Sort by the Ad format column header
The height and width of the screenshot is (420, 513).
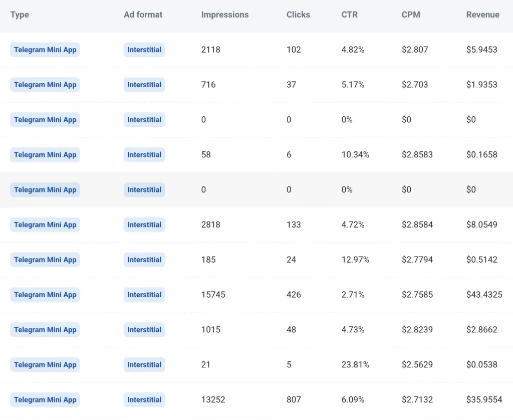coord(143,15)
